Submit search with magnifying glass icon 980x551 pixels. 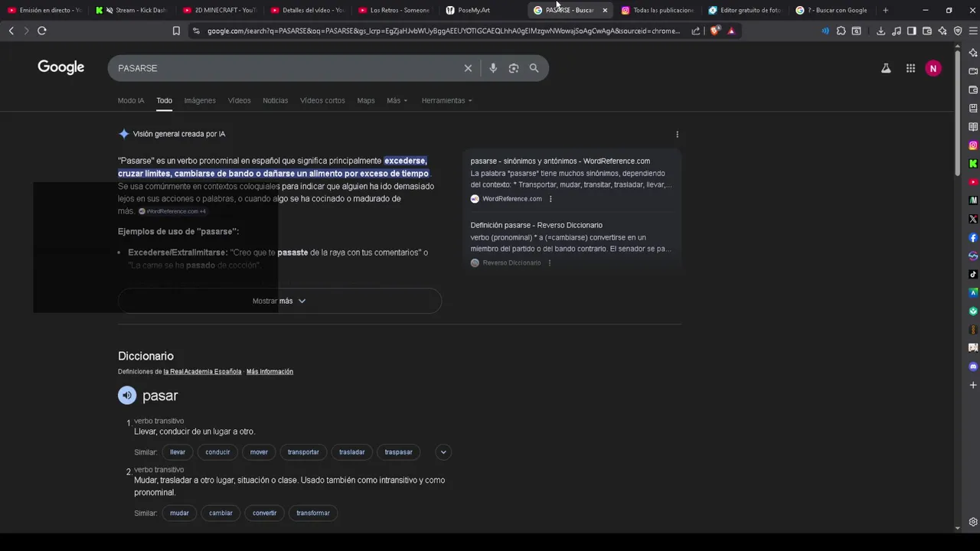534,68
